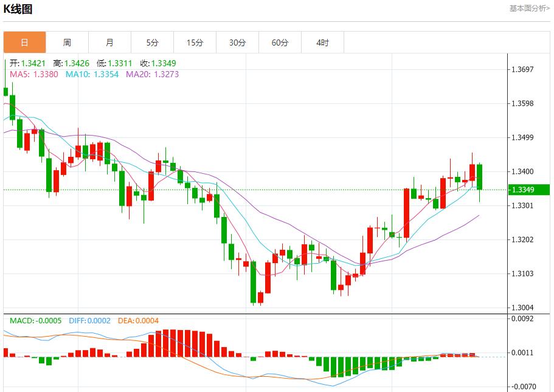Click the 1.3697 price axis label
The height and width of the screenshot is (392, 554).
point(523,69)
